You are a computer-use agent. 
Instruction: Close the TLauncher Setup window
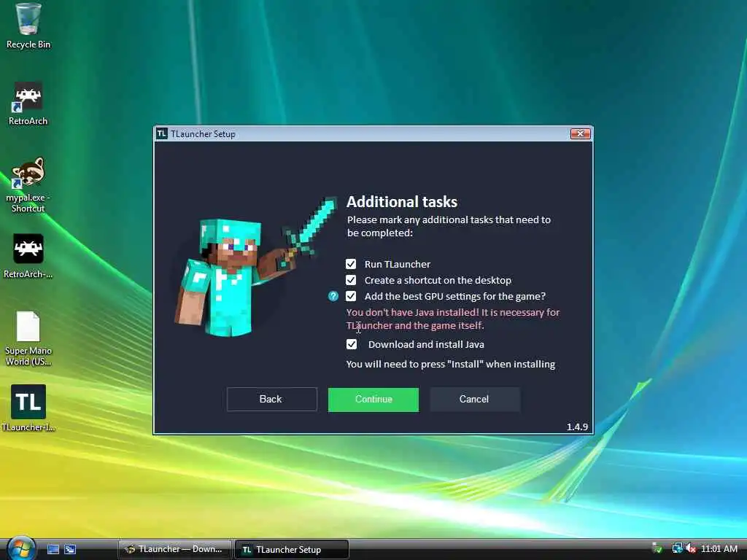[x=580, y=134]
